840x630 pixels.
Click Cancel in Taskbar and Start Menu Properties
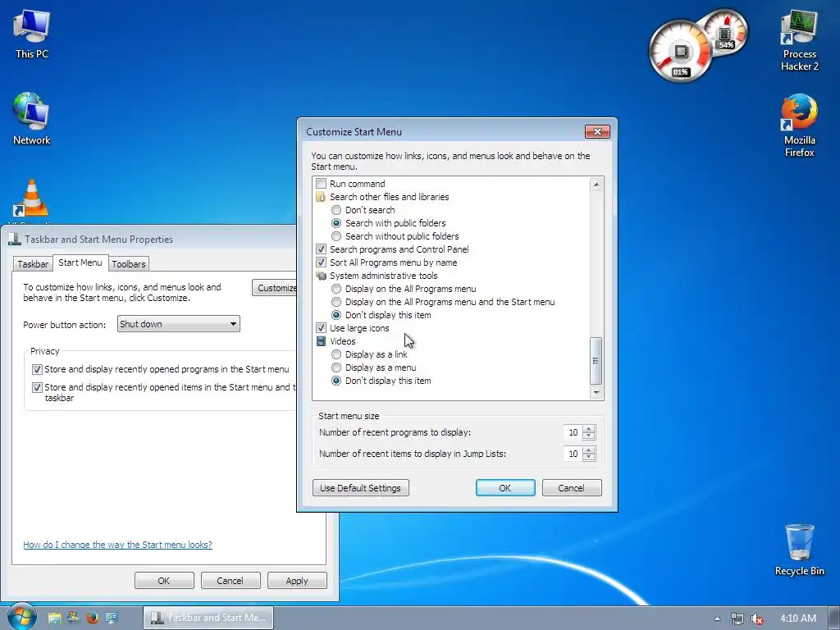coord(231,581)
